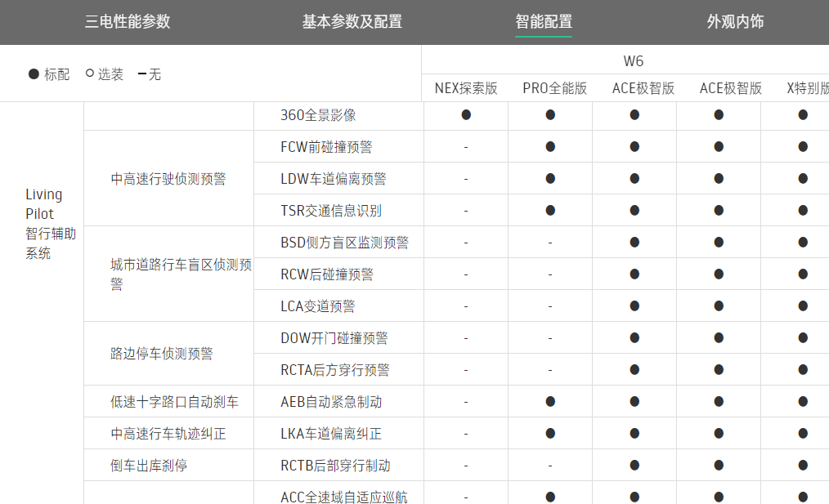Click the ACC全速域自适应巡航 row label
This screenshot has height=504, width=829.
[343, 497]
